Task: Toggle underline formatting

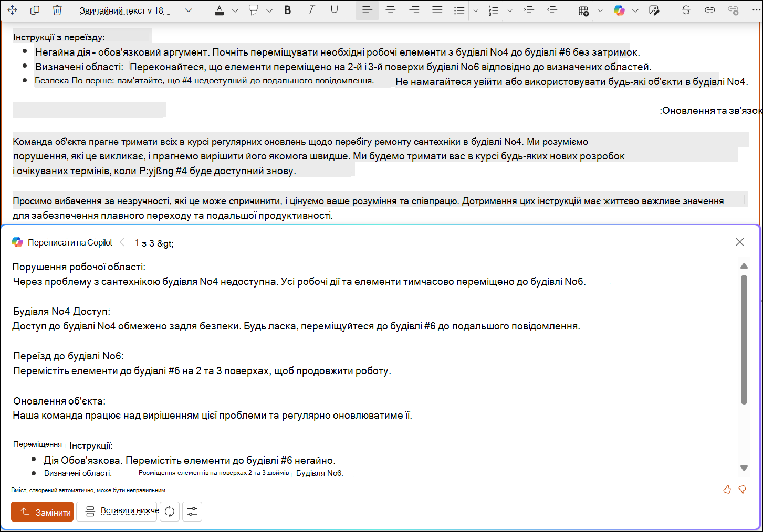Action: (334, 10)
